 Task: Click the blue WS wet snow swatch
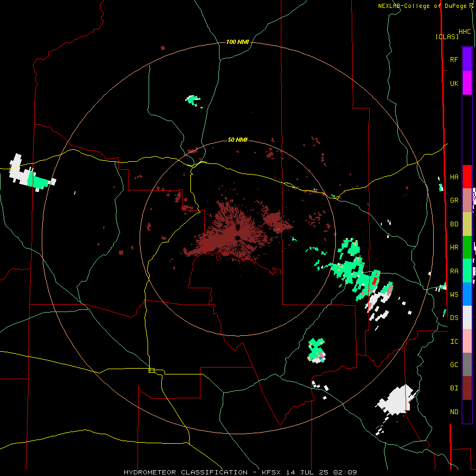click(467, 294)
